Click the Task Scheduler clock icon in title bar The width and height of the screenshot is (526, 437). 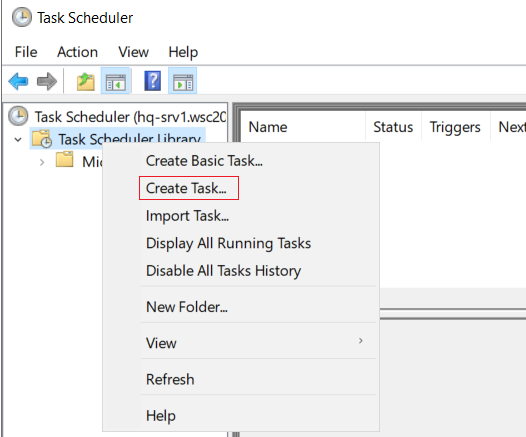(x=22, y=17)
